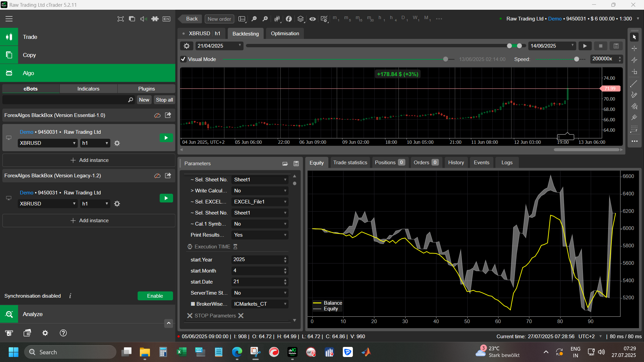
Task: Switch to the Plugins tab
Action: (147, 89)
